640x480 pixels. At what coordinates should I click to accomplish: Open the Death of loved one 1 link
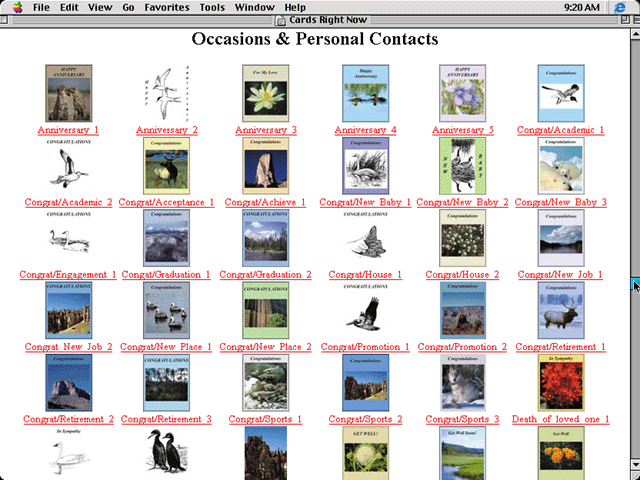561,419
